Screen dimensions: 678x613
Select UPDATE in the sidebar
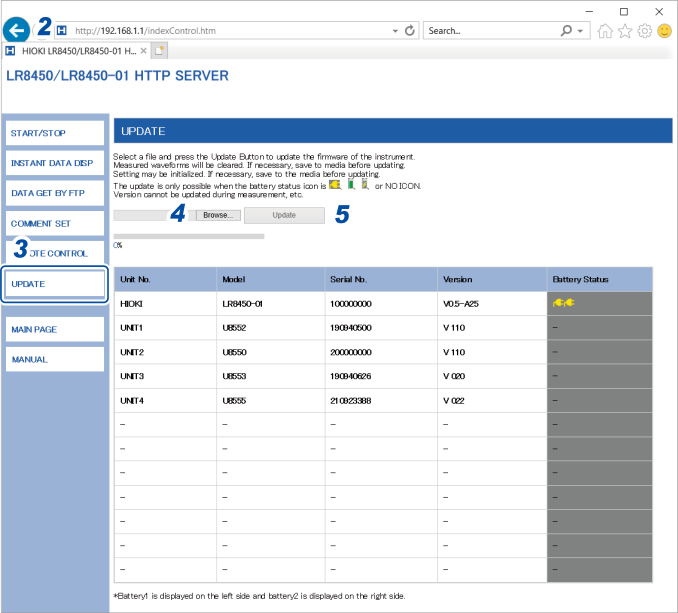pos(55,284)
